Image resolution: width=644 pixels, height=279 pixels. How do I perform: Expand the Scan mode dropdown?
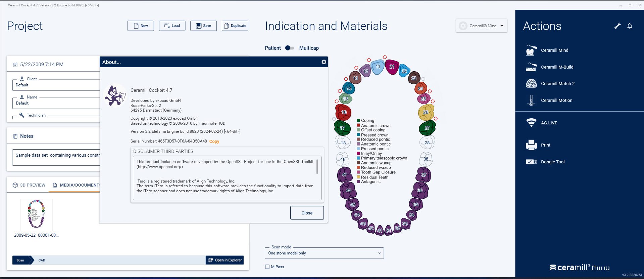324,253
